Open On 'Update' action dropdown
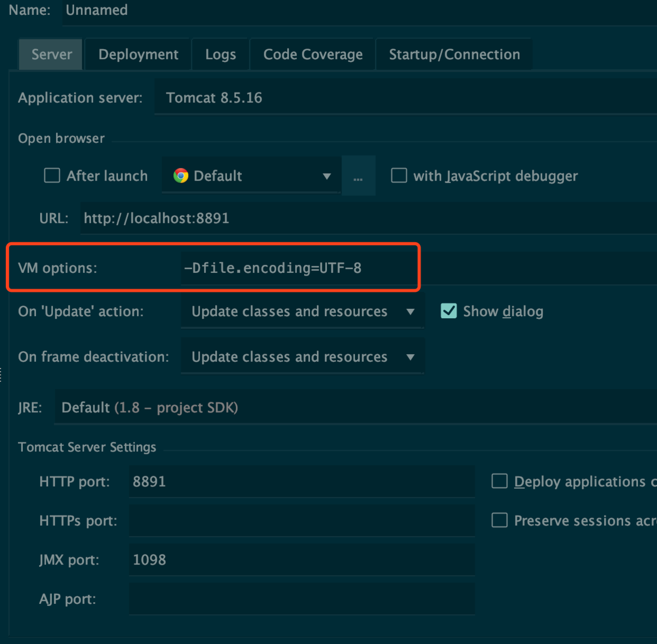Screen dimensions: 657x644 point(303,311)
